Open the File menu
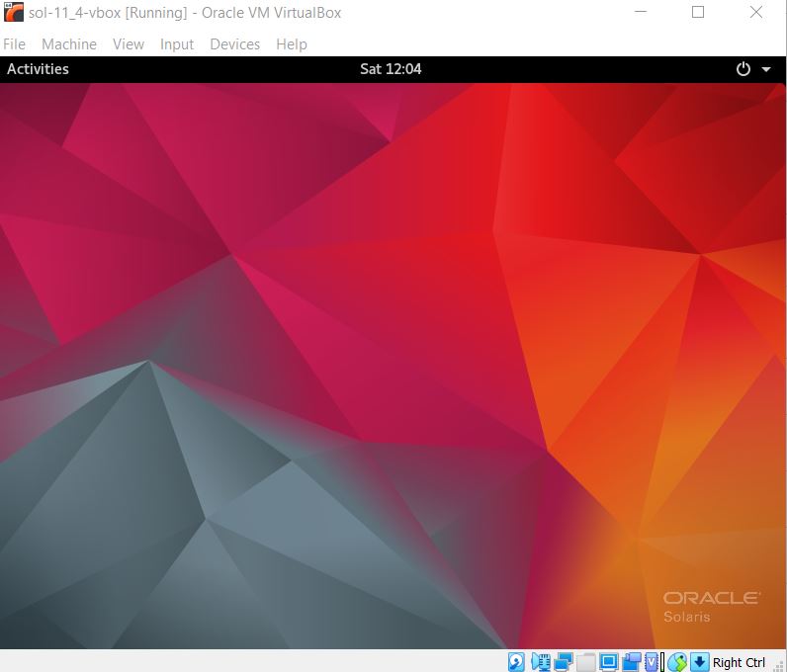 (14, 44)
